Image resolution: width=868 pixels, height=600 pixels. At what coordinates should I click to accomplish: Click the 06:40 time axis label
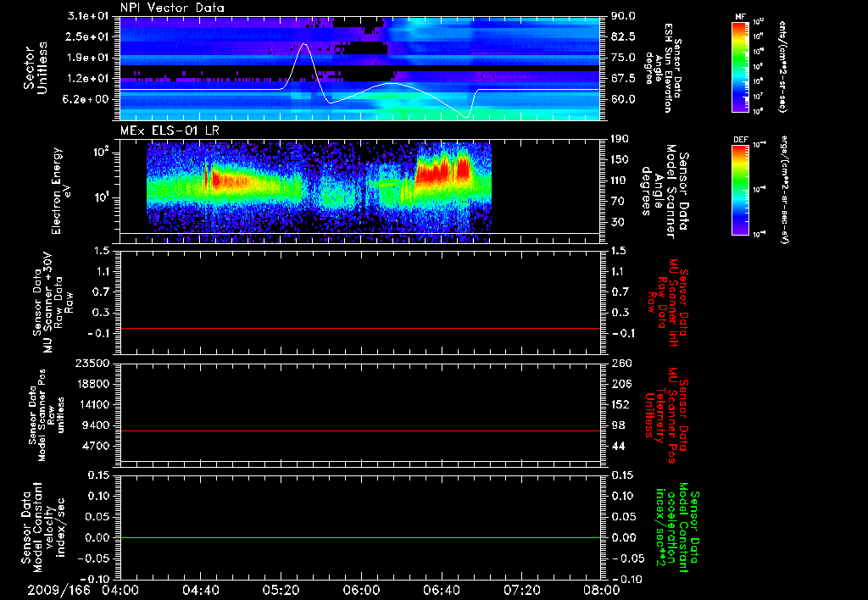pos(441,590)
